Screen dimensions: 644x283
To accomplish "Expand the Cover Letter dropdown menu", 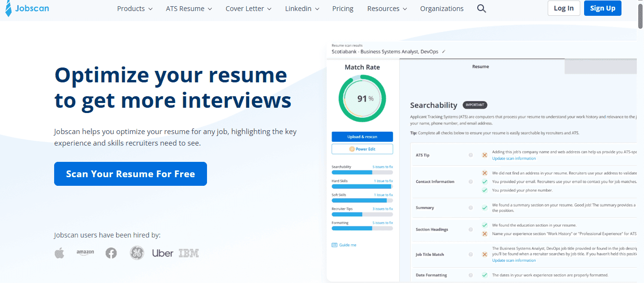I will pos(248,9).
